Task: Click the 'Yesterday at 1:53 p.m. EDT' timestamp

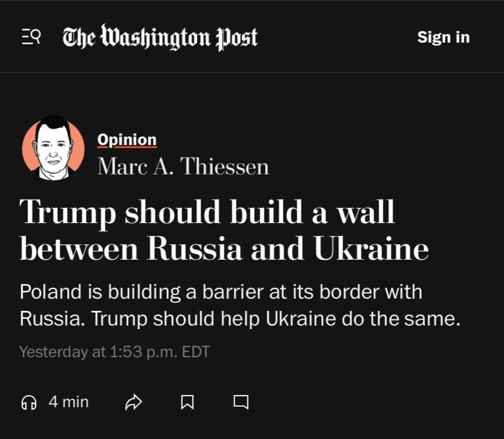Action: pyautogui.click(x=115, y=352)
